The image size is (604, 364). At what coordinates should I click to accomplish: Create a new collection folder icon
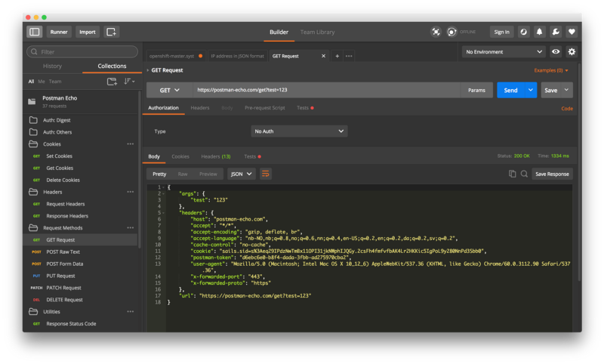pyautogui.click(x=112, y=82)
